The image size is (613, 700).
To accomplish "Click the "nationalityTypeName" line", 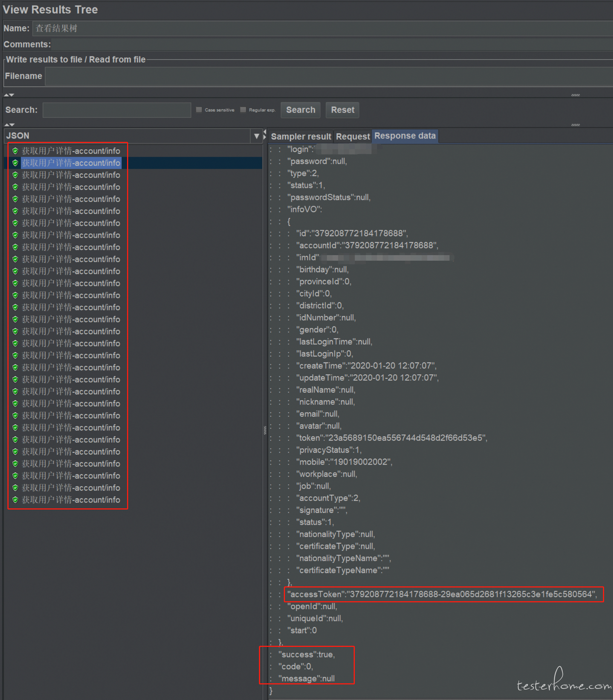I will pos(343,558).
